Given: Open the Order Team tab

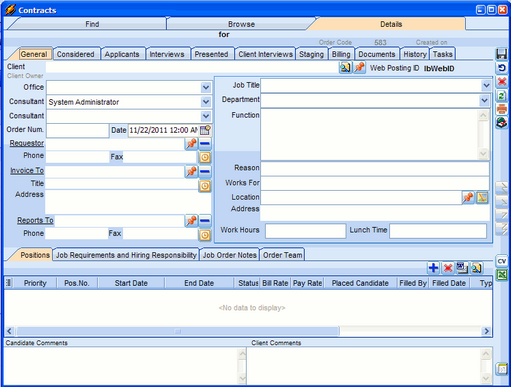Looking at the screenshot, I should [x=283, y=255].
